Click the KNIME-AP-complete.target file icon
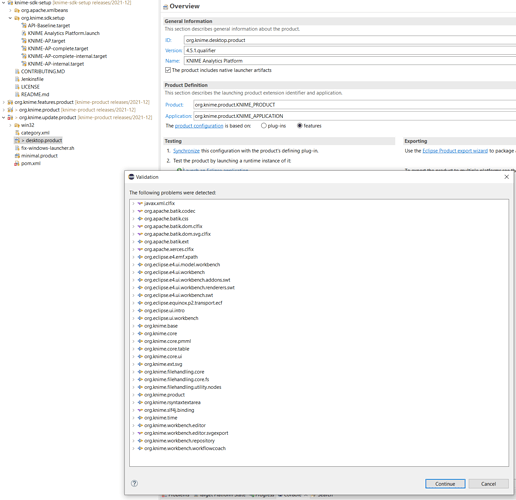The width and height of the screenshot is (516, 500). [x=24, y=48]
